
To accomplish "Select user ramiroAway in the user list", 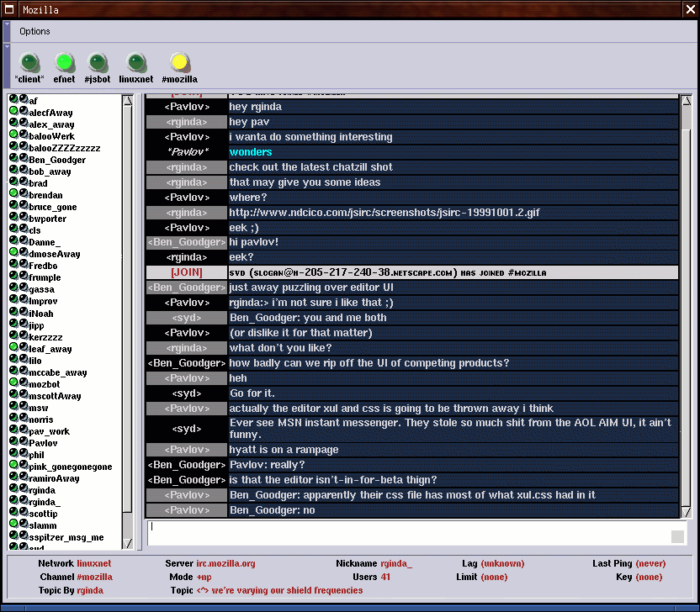I will (x=54, y=478).
